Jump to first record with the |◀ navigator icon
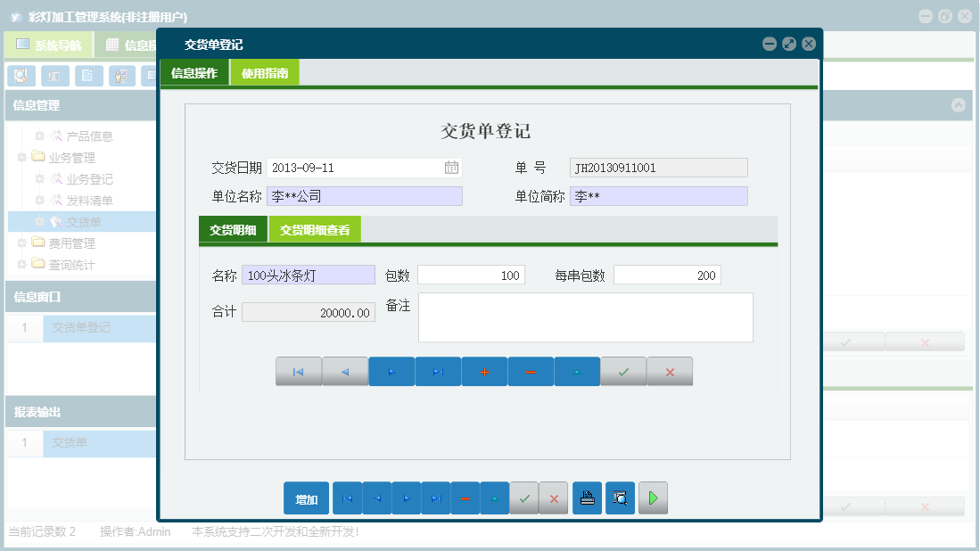This screenshot has width=980, height=551. (299, 372)
